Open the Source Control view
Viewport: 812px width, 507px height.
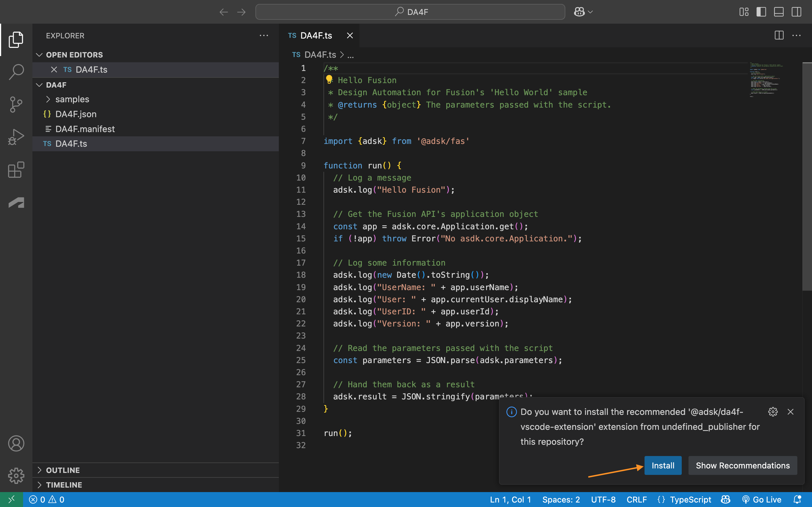pos(16,104)
